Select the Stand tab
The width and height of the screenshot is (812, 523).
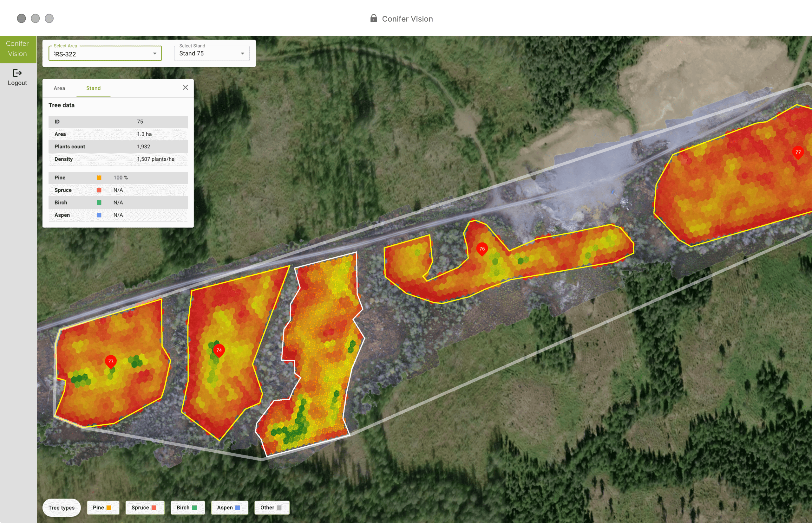94,88
